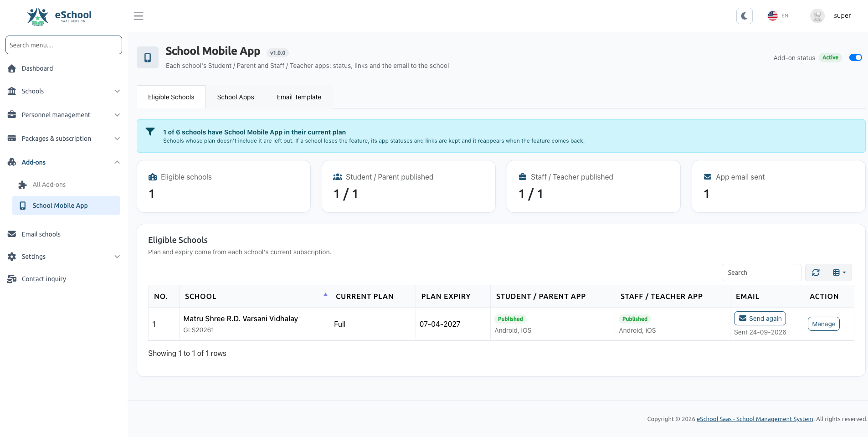The image size is (868, 437).
Task: Sort by the School column arrow
Action: [325, 294]
